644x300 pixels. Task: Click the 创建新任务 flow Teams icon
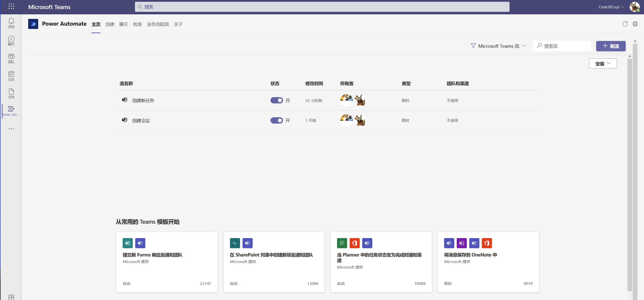[x=125, y=100]
